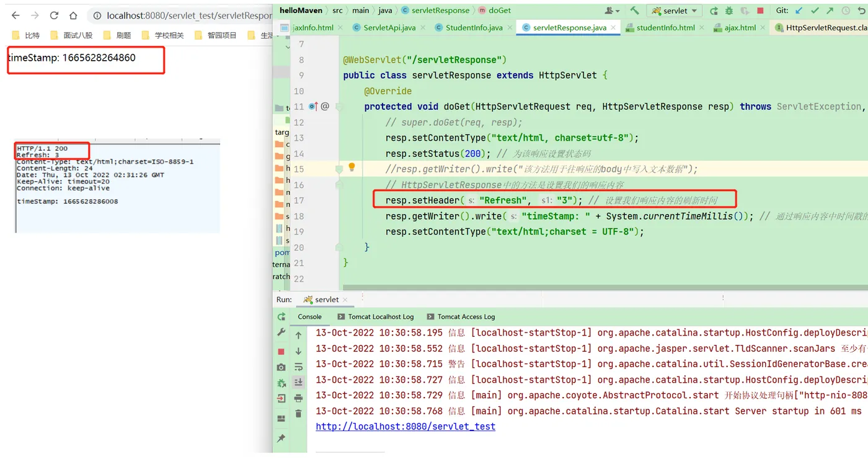Close the ajax.html tab
This screenshot has width=868, height=459.
(x=763, y=28)
